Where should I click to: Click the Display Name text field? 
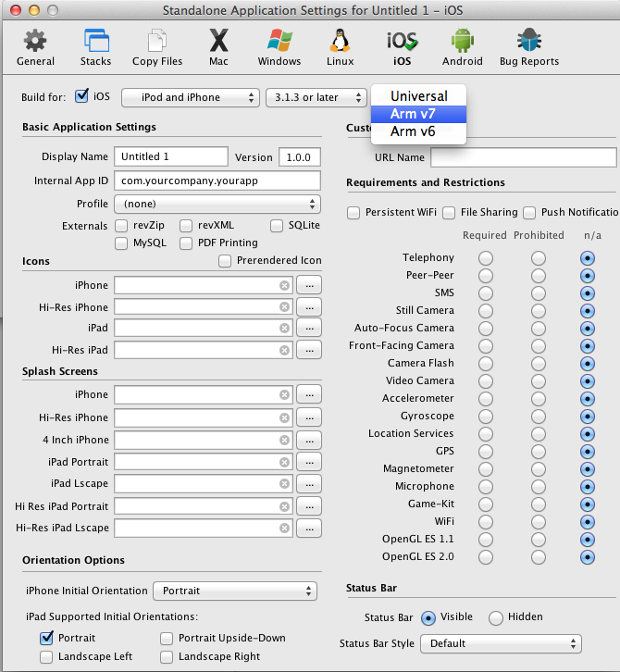point(171,157)
